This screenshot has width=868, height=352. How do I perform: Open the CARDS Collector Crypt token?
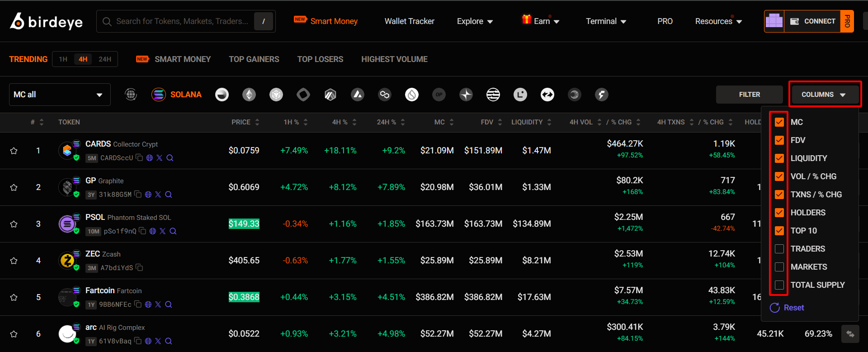[x=122, y=144]
